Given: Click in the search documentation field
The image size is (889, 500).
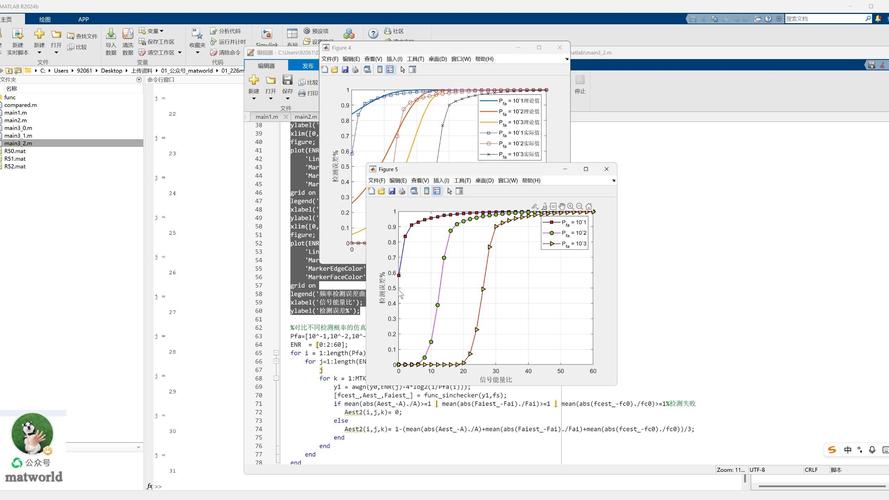Looking at the screenshot, I should pyautogui.click(x=820, y=19).
